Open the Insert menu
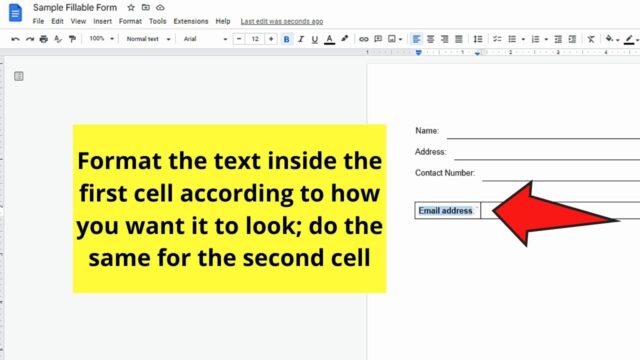Image resolution: width=640 pixels, height=360 pixels. (x=102, y=21)
